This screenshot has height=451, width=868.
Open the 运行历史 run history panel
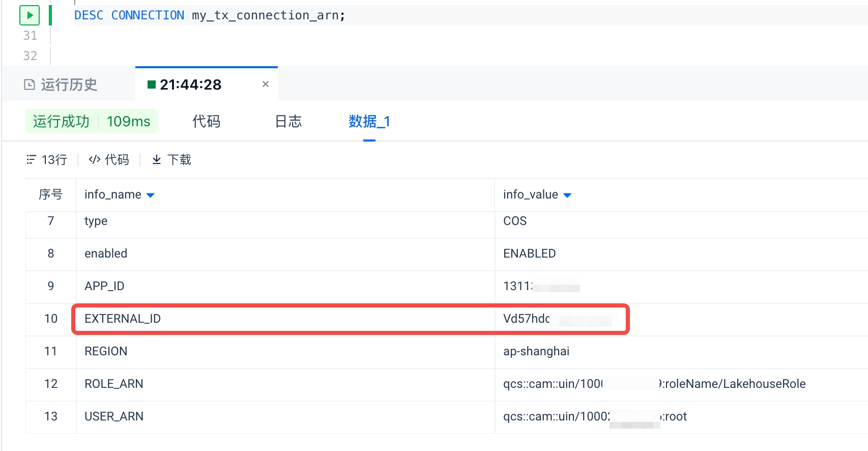(61, 84)
